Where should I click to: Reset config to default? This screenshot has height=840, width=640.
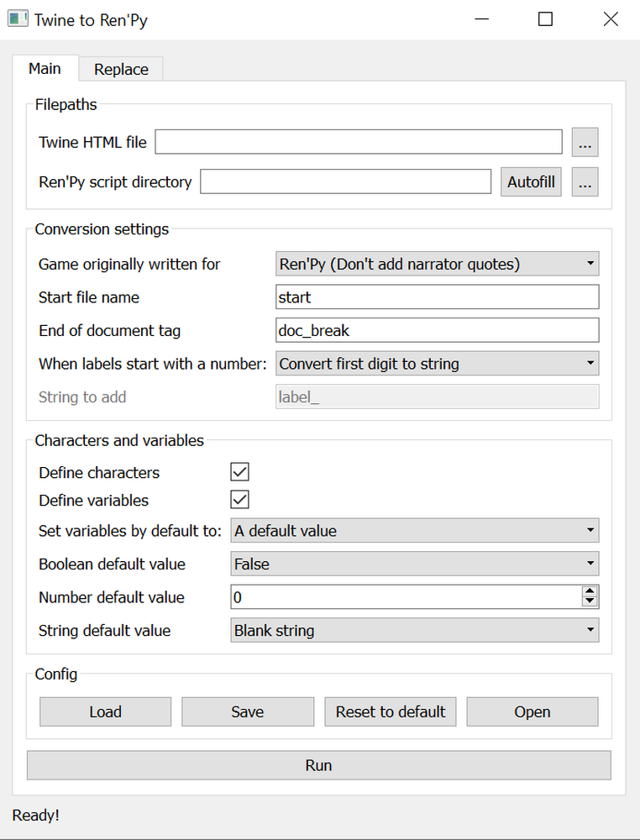click(x=390, y=711)
